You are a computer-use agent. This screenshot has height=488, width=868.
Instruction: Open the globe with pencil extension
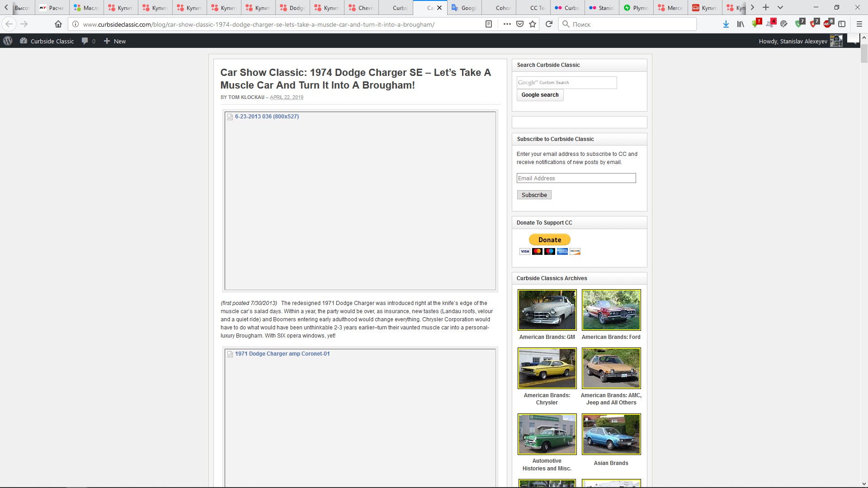pos(784,24)
